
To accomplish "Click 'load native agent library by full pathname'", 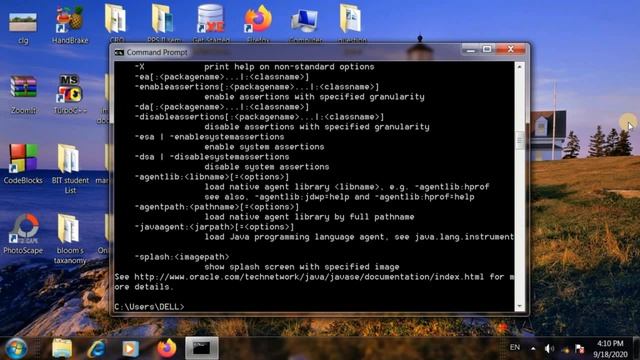I will (x=309, y=217).
